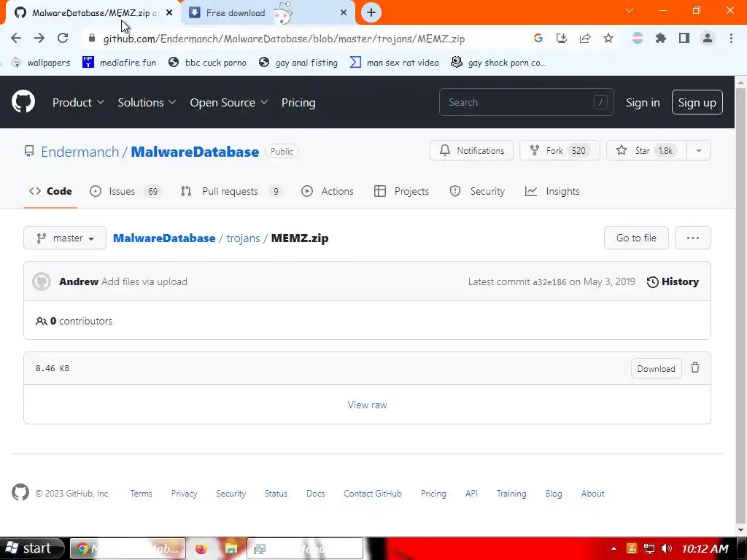Click the GitHub logo in header
747x560 pixels.
23,101
